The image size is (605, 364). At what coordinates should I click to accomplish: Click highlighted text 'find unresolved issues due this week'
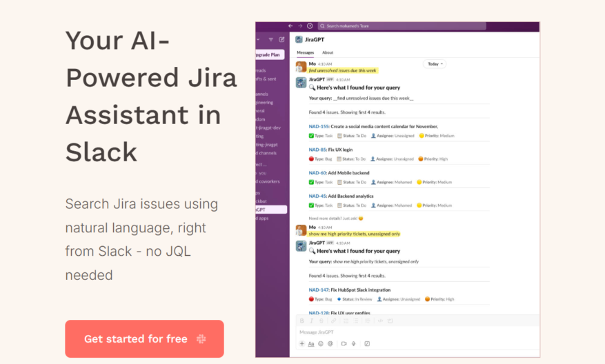click(x=343, y=70)
